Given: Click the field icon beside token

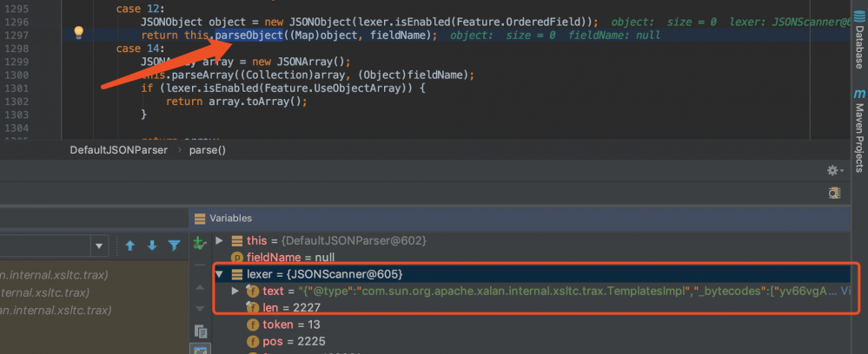Looking at the screenshot, I should 253,324.
